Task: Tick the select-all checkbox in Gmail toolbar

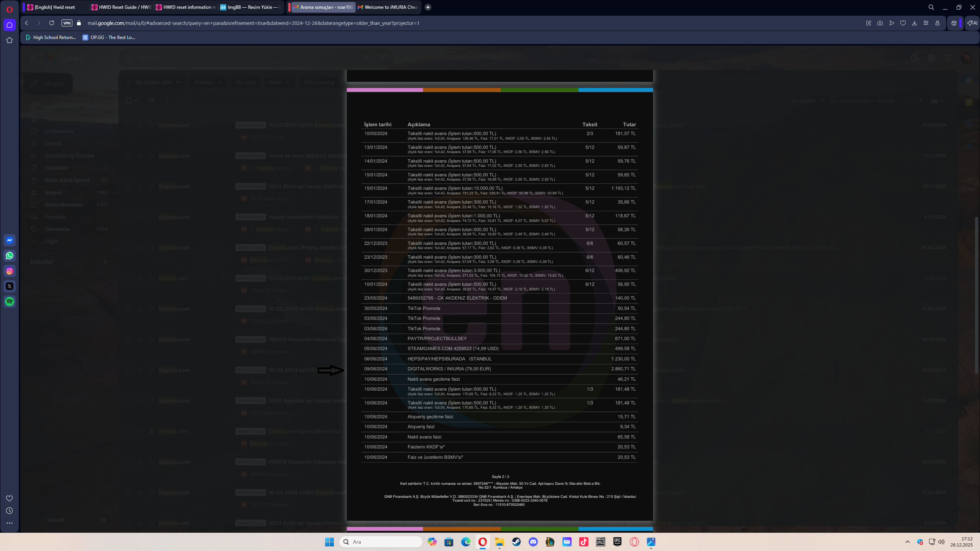Action: point(128,101)
